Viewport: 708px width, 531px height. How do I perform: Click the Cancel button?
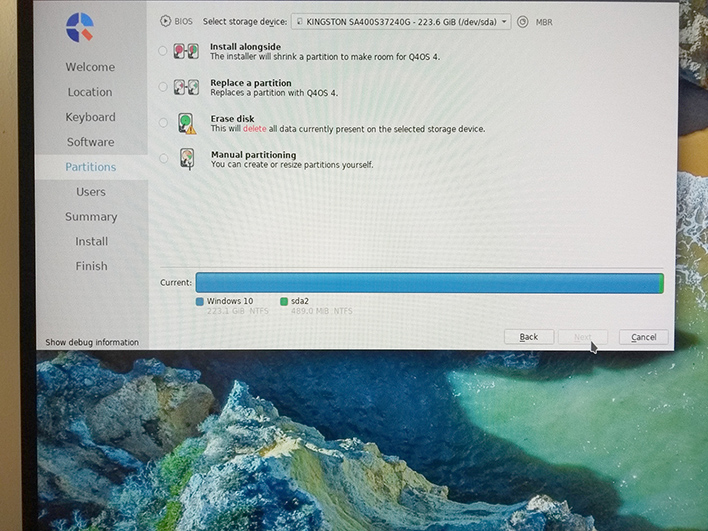pyautogui.click(x=643, y=337)
